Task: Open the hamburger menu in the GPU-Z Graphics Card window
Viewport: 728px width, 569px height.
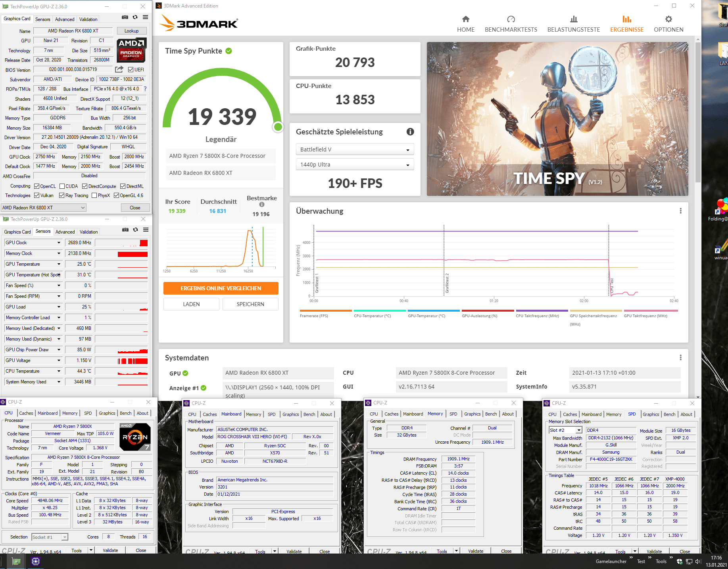Action: (146, 17)
